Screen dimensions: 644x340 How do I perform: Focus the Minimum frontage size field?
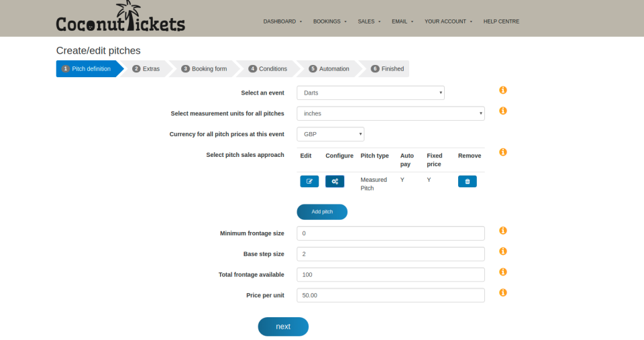coord(390,233)
